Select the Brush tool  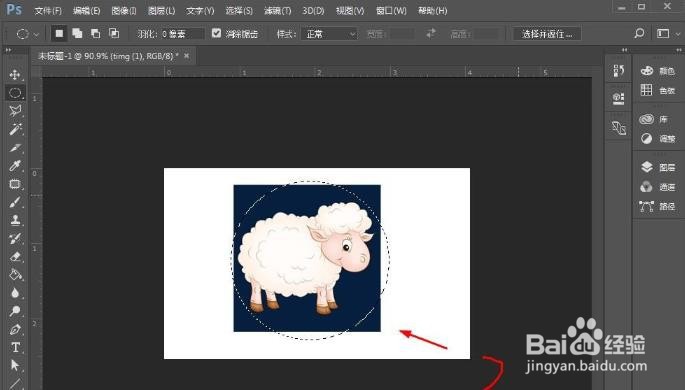pyautogui.click(x=15, y=202)
